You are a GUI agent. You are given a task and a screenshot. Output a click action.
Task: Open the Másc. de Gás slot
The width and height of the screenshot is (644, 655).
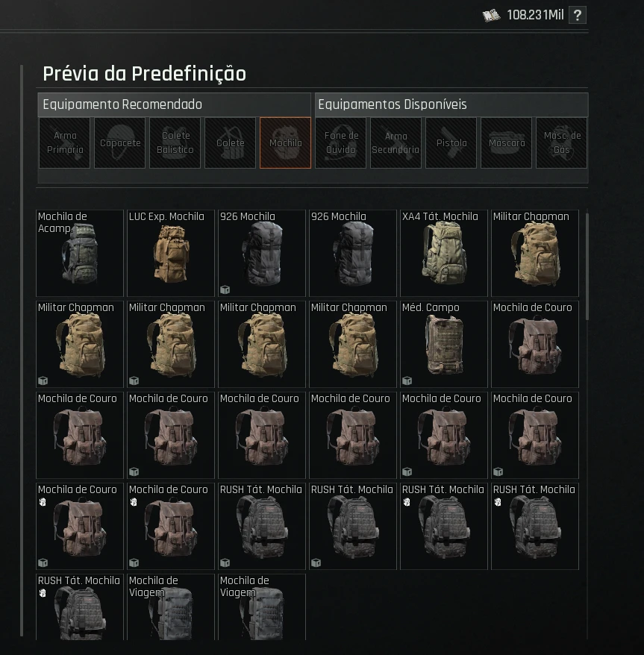click(x=561, y=143)
